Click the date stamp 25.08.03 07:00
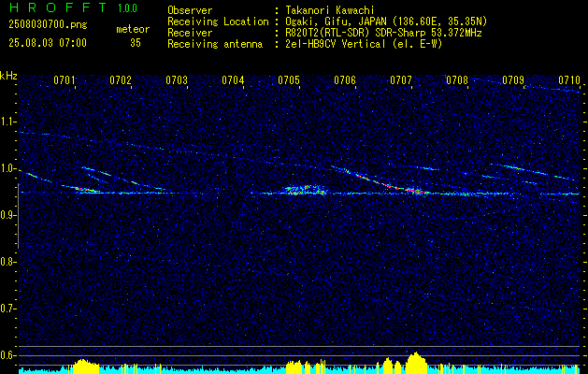Image resolution: width=588 pixels, height=374 pixels. (48, 43)
